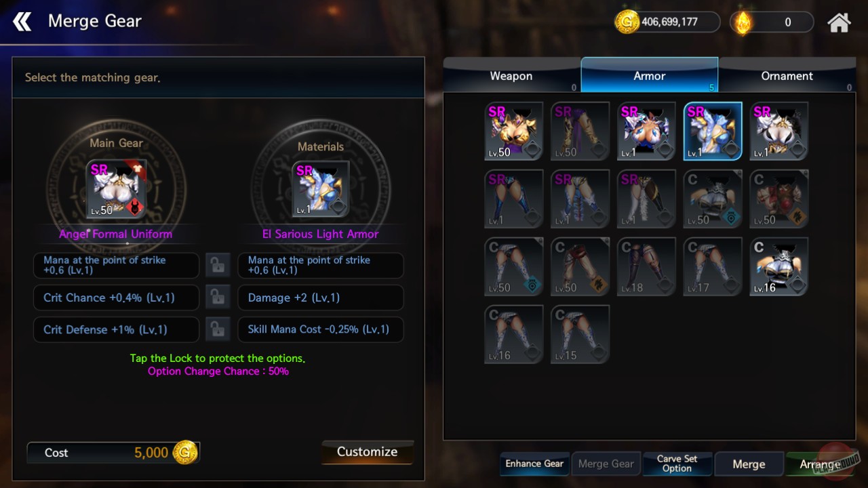Open the Armor tab
868x488 pixels.
point(650,75)
